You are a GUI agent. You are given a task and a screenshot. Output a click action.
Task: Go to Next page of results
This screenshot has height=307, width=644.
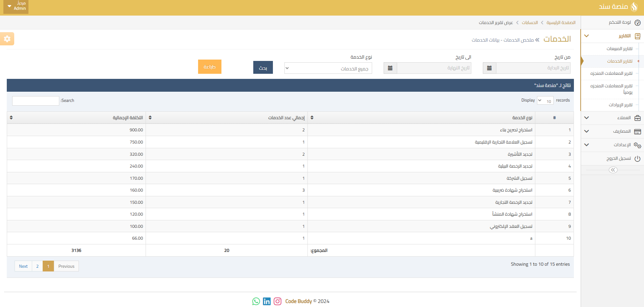click(x=23, y=266)
